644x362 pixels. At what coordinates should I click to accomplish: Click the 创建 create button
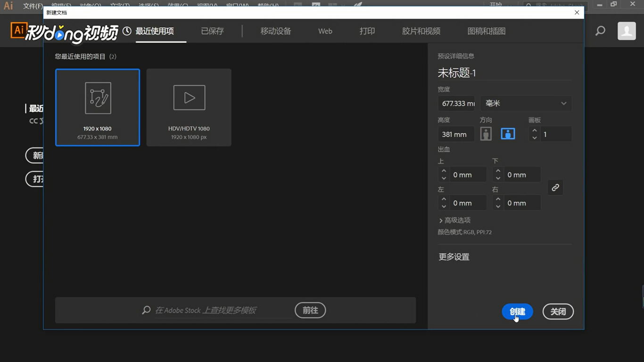pyautogui.click(x=517, y=312)
